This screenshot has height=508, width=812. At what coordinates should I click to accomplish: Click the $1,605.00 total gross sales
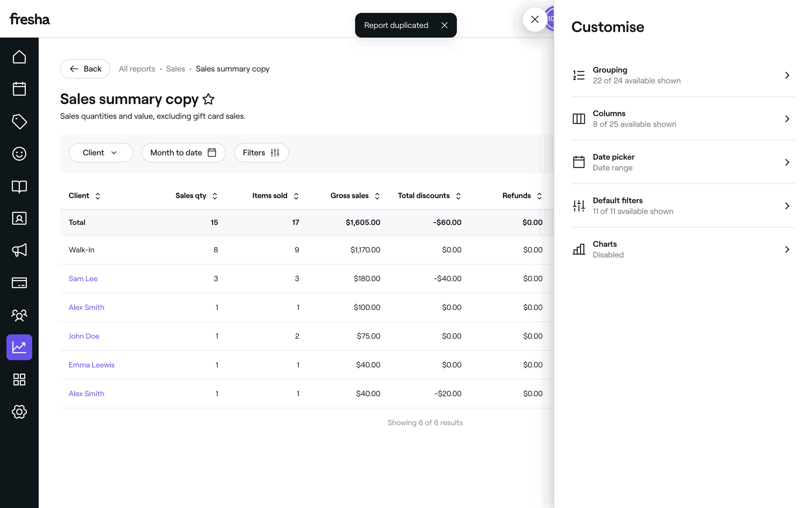click(x=363, y=222)
